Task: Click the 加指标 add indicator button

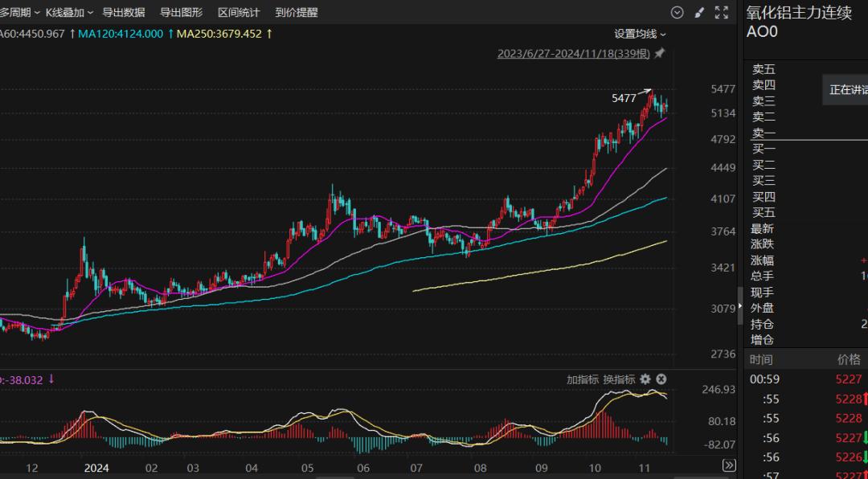Action: pos(583,379)
